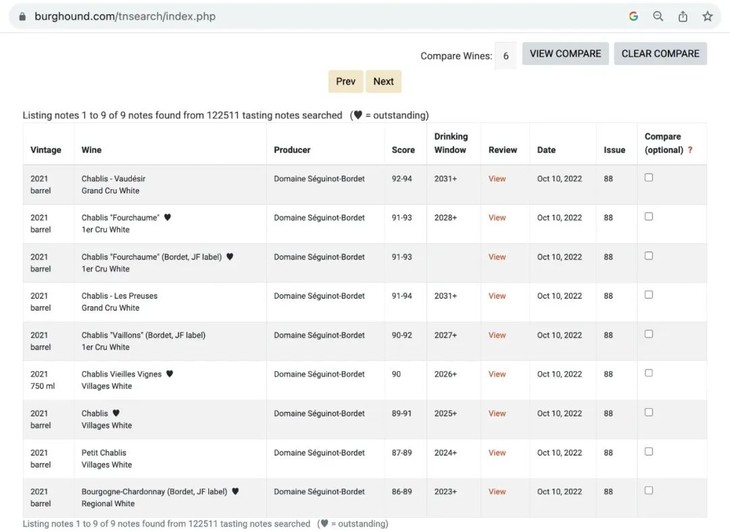Bookmark this page with the star icon

707,17
